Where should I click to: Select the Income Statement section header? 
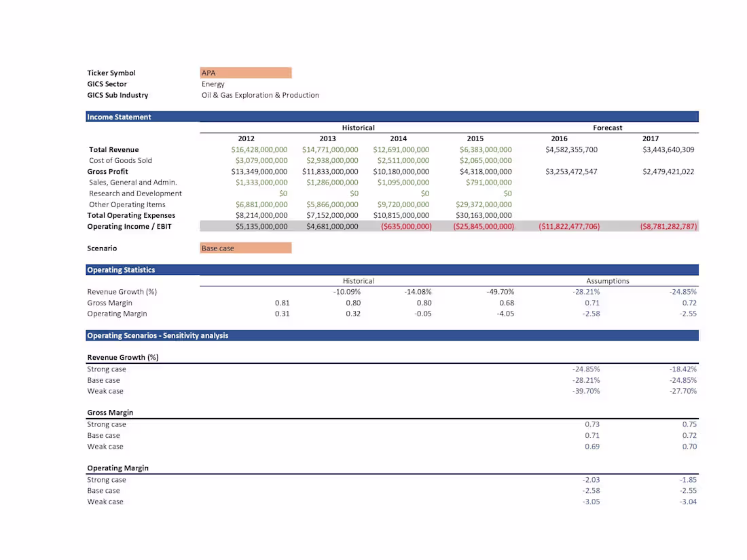pyautogui.click(x=136, y=117)
